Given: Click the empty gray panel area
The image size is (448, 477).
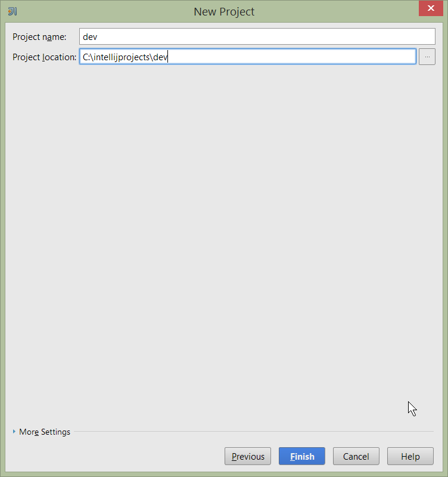Looking at the screenshot, I should pyautogui.click(x=224, y=238).
